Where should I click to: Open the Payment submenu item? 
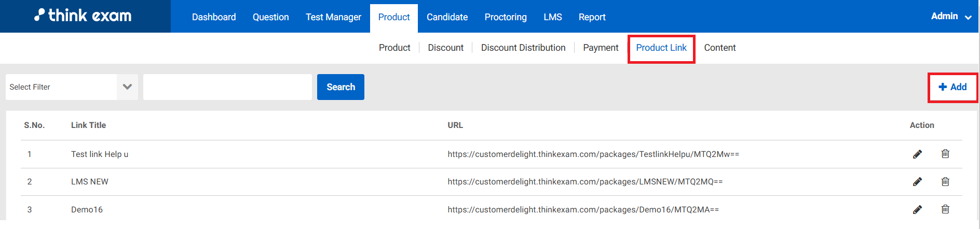[x=601, y=48]
